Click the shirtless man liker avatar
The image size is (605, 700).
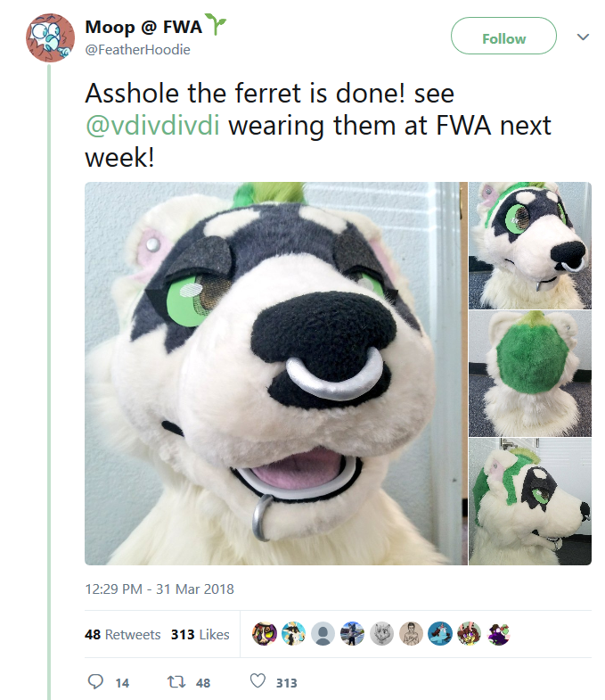(411, 634)
